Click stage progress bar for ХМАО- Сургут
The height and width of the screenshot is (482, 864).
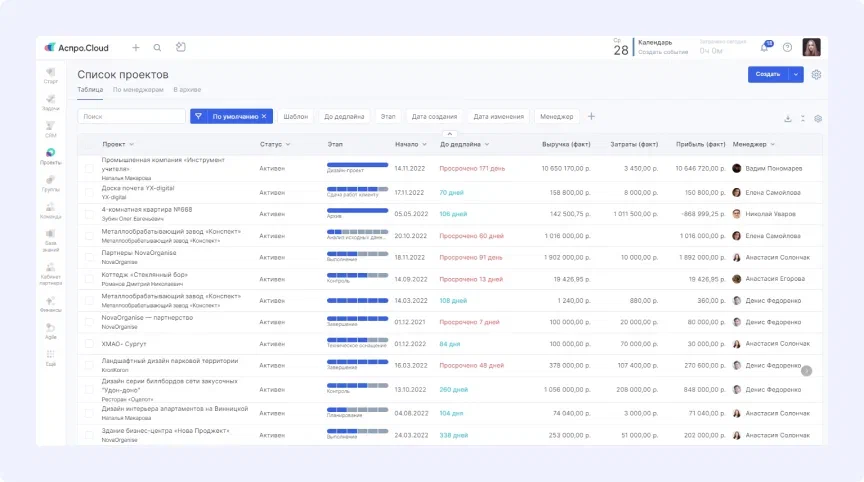pos(357,340)
